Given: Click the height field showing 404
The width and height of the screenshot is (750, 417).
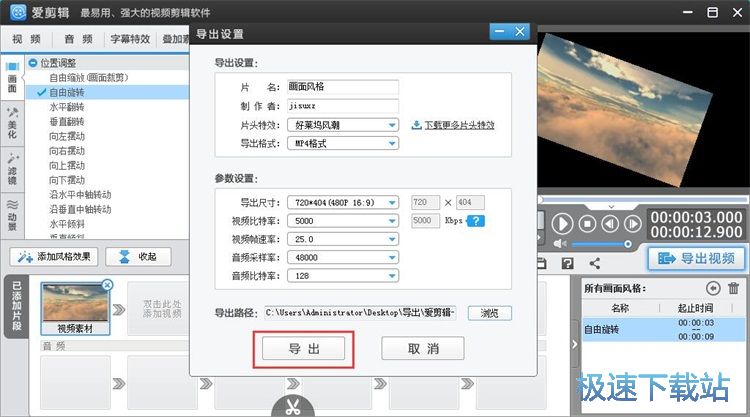Looking at the screenshot, I should [x=470, y=202].
